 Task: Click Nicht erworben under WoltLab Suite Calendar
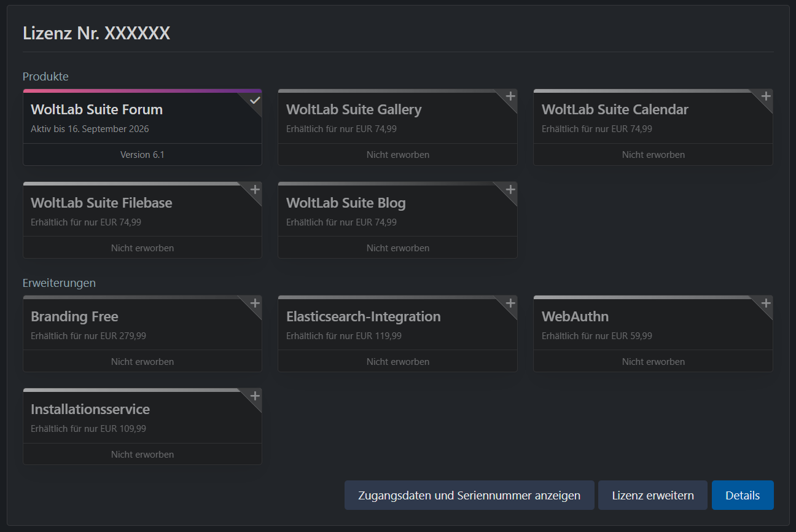653,155
